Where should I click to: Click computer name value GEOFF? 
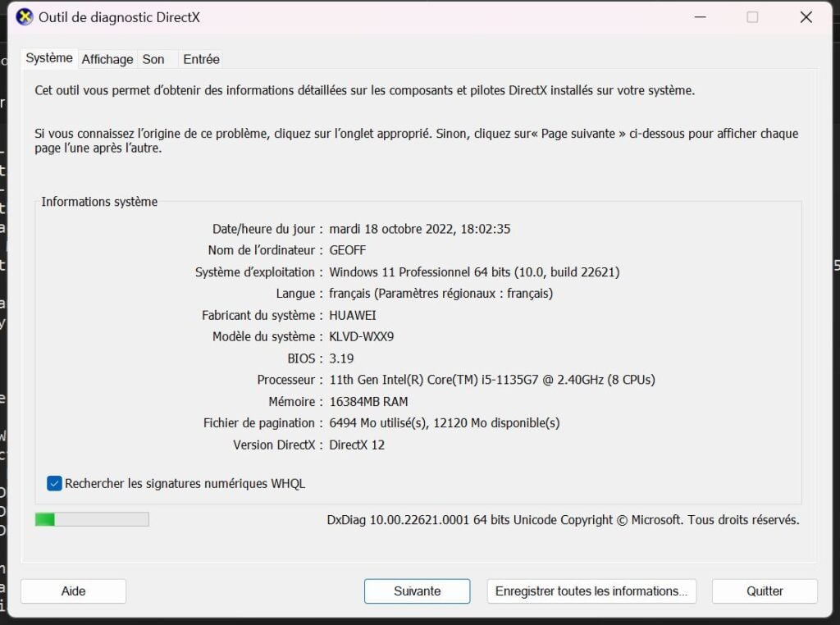(x=348, y=251)
